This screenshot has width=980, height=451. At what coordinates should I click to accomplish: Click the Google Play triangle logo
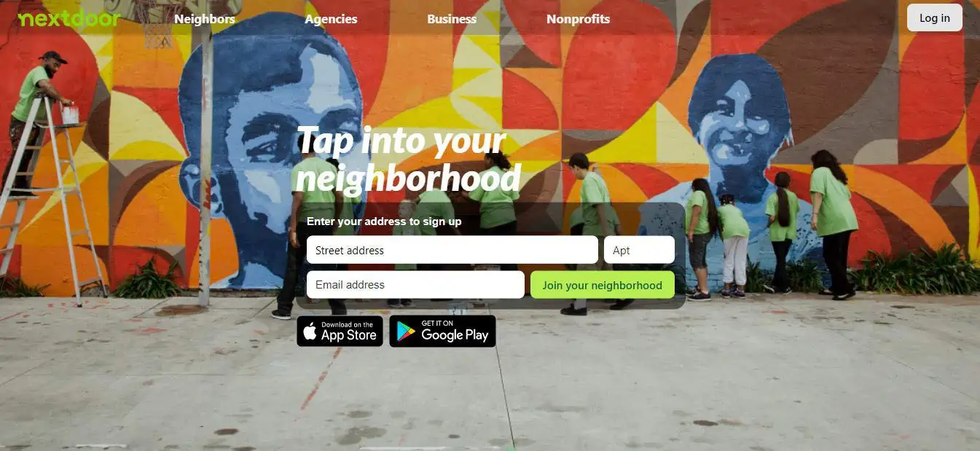406,332
